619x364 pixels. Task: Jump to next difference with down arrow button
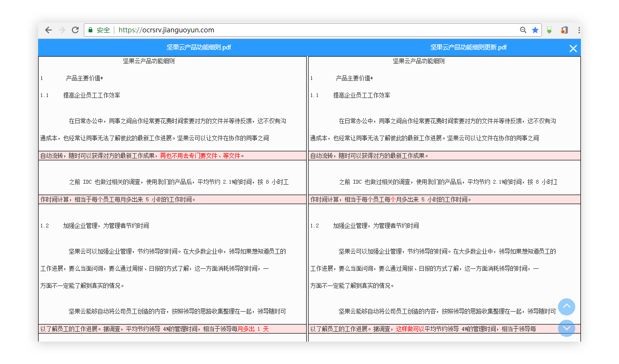[x=567, y=328]
